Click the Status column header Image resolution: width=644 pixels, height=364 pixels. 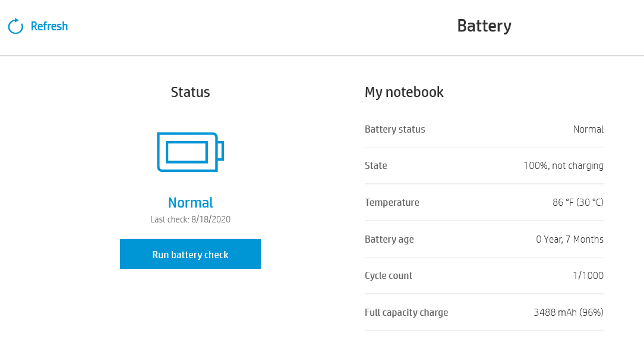(190, 92)
